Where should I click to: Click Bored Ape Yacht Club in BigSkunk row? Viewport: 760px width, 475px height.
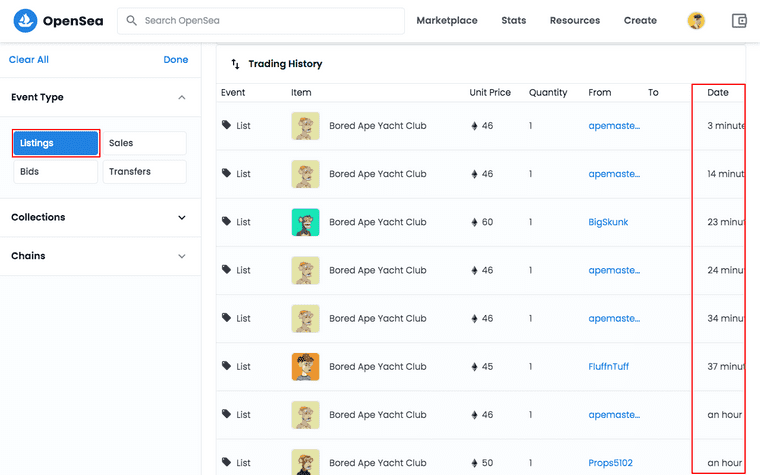pyautogui.click(x=378, y=222)
